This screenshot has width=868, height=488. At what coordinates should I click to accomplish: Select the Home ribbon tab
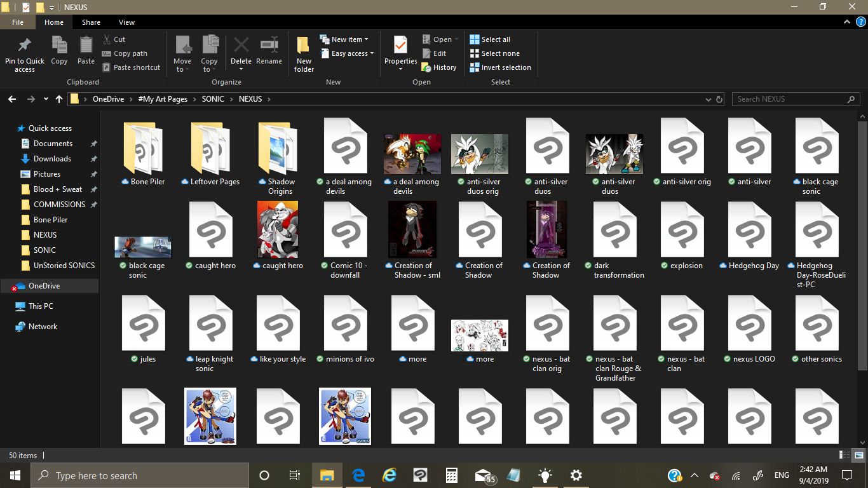[54, 22]
